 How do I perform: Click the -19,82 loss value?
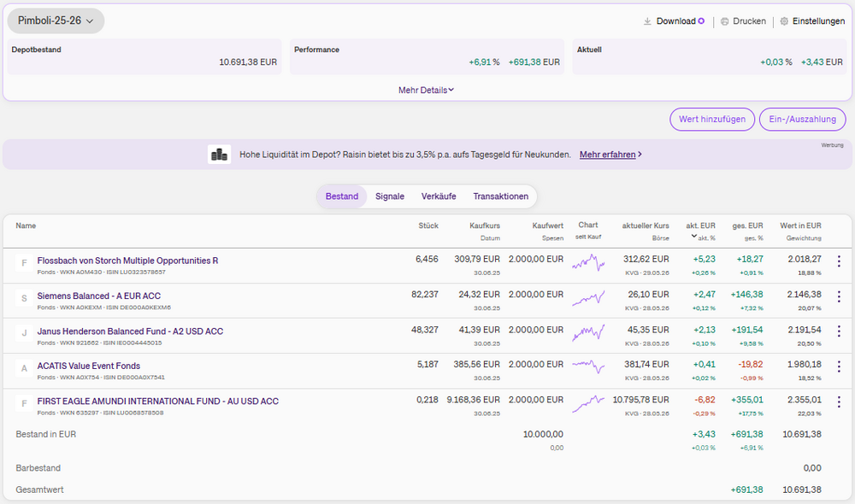[751, 364]
